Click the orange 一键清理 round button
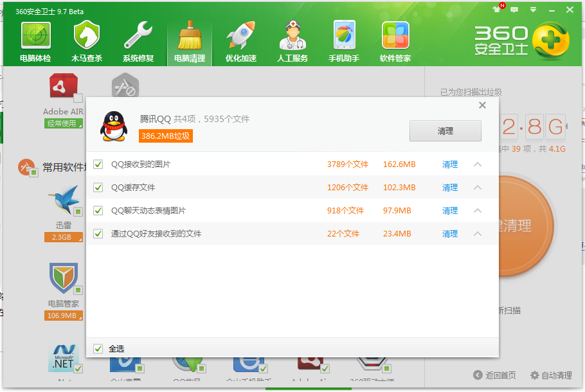This screenshot has height=392, width=585. click(526, 226)
